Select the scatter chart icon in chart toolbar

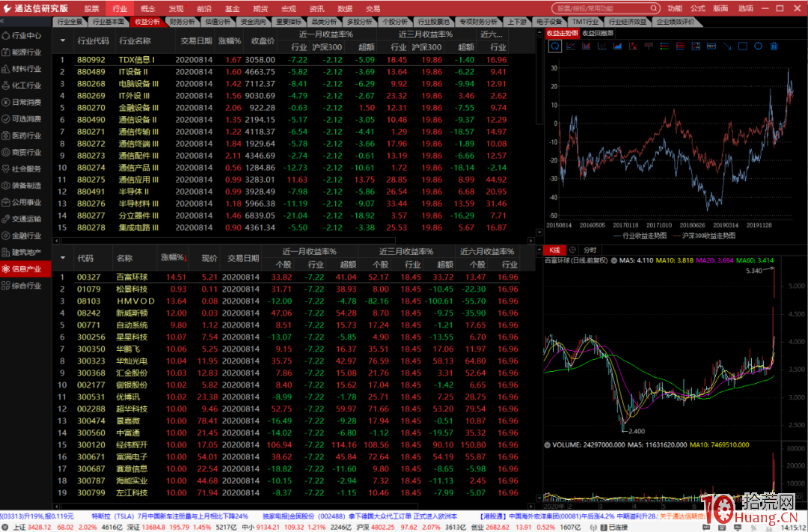(602, 46)
